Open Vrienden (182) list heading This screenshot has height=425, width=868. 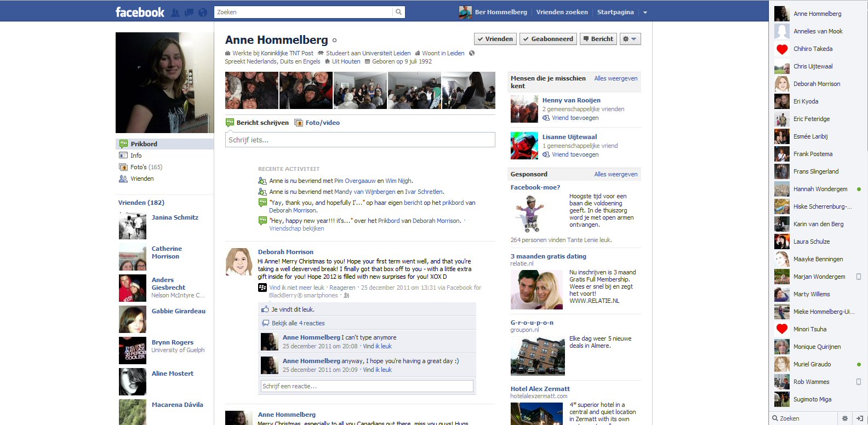141,203
